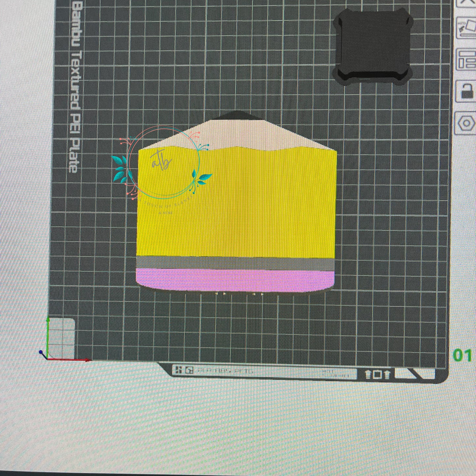Click the circular atb floral logo

pos(163,163)
